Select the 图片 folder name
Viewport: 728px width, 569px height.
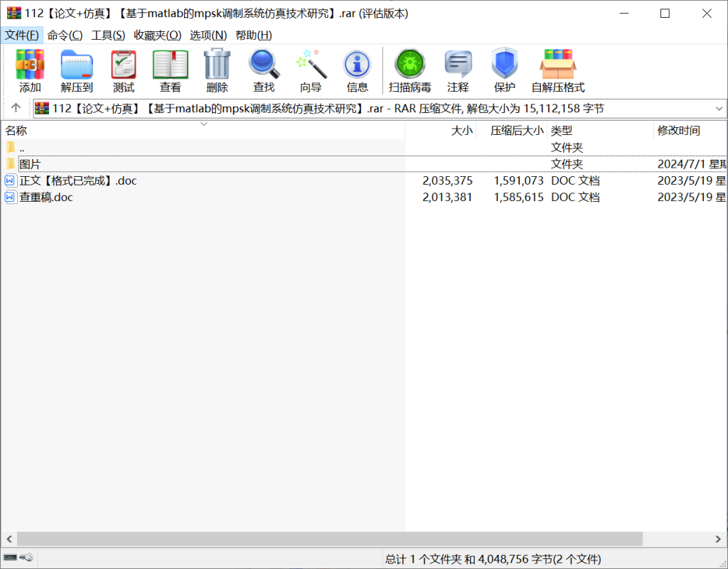(30, 163)
